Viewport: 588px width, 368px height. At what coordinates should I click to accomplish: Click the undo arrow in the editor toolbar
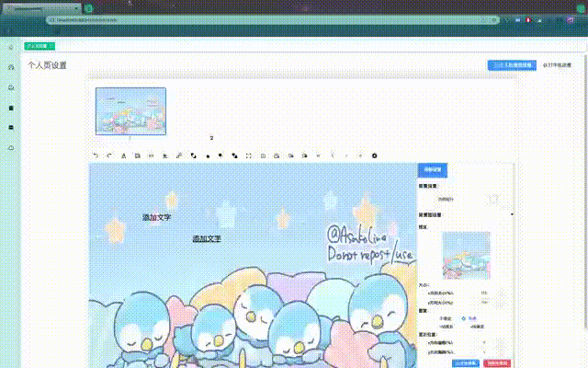coord(96,155)
